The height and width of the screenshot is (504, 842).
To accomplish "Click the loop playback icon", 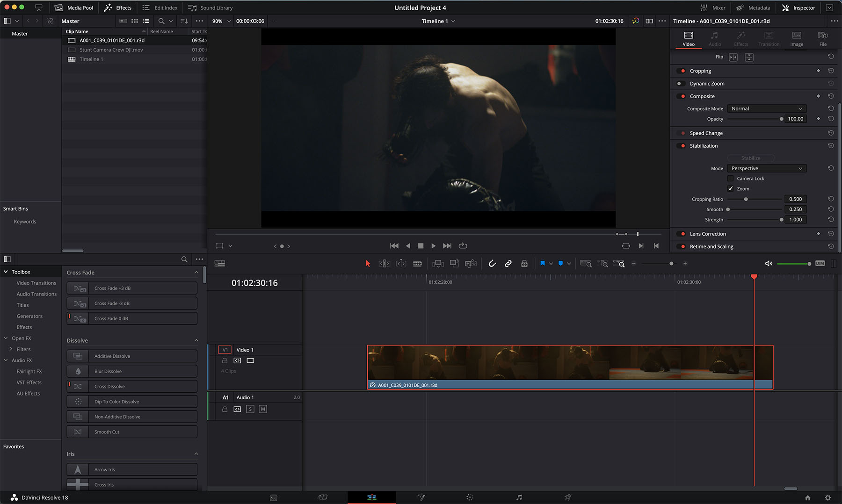I will click(463, 246).
